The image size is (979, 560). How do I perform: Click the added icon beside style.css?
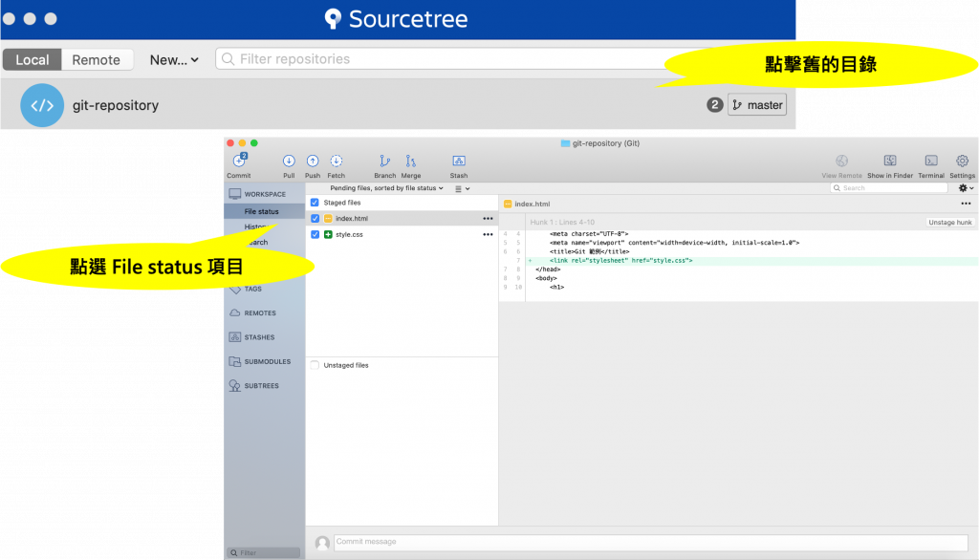pyautogui.click(x=328, y=235)
